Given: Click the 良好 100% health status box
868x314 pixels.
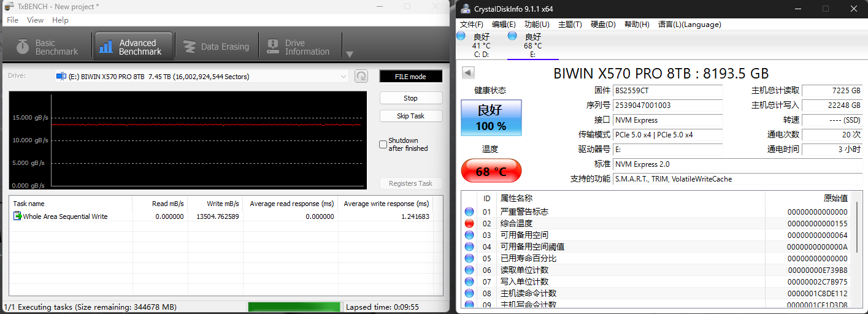Looking at the screenshot, I should tap(491, 118).
